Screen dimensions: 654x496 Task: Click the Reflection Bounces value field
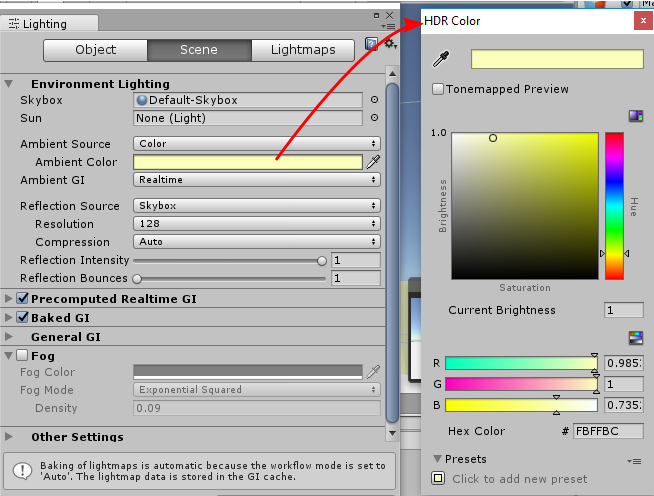(x=356, y=278)
